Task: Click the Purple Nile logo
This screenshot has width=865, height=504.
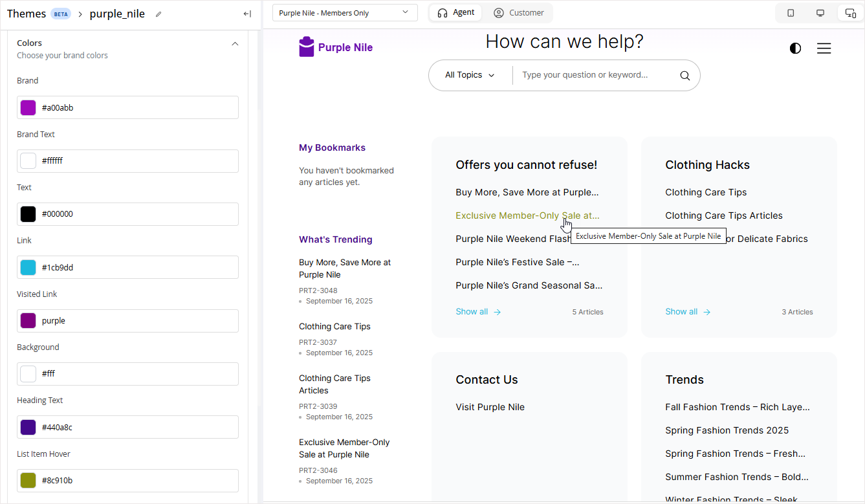Action: 336,47
